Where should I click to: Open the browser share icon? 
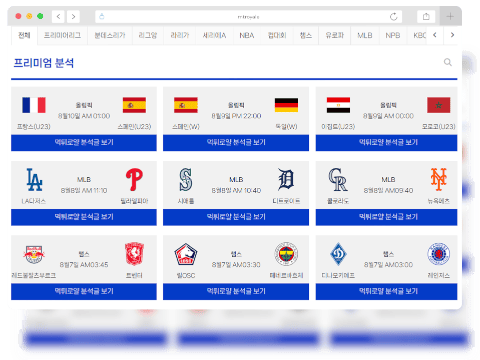pyautogui.click(x=426, y=16)
